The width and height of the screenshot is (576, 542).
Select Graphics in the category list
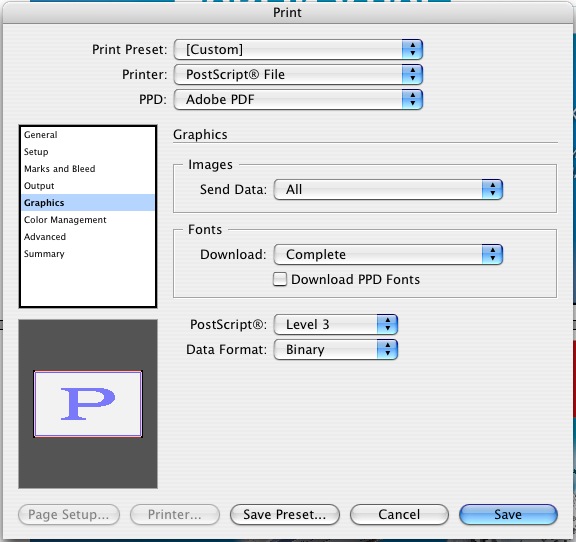(88, 203)
